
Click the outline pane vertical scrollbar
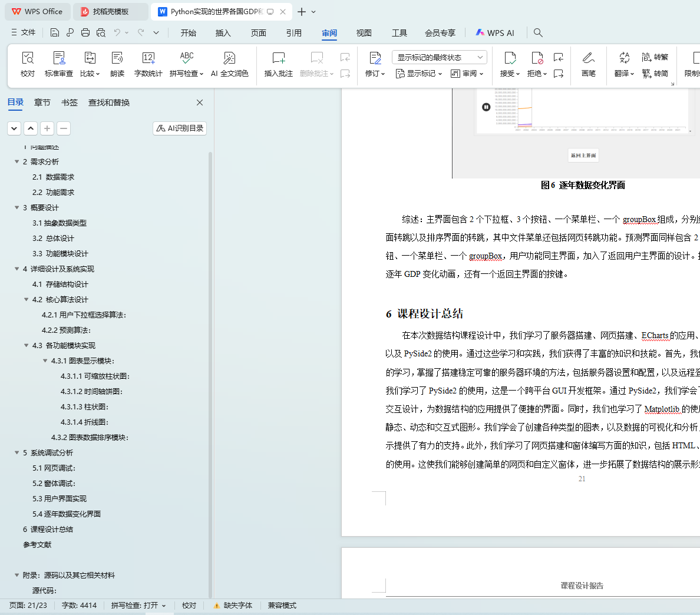pyautogui.click(x=210, y=375)
